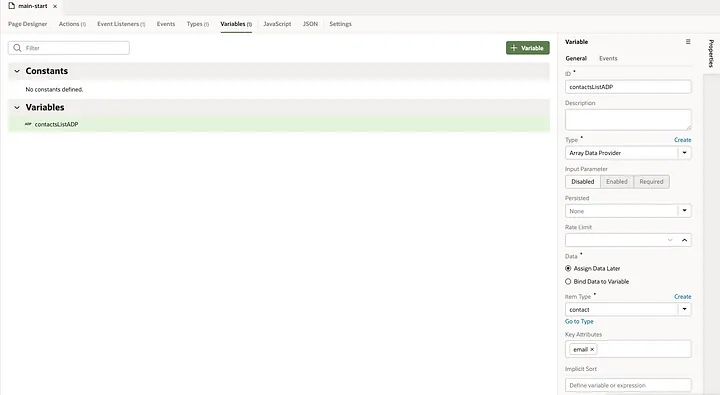Decrease Rate Limit with down chevron
Image resolution: width=720 pixels, height=395 pixels.
(x=670, y=240)
